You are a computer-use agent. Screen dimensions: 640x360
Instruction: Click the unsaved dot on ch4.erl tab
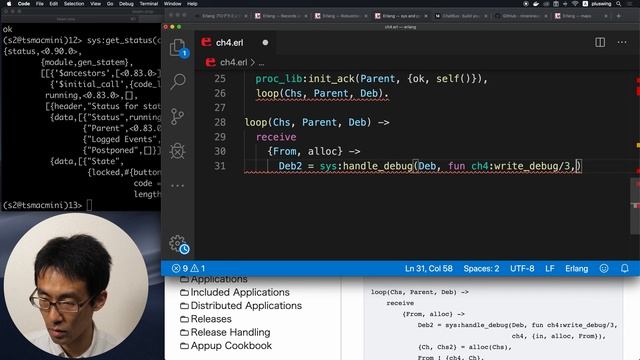pyautogui.click(x=265, y=42)
